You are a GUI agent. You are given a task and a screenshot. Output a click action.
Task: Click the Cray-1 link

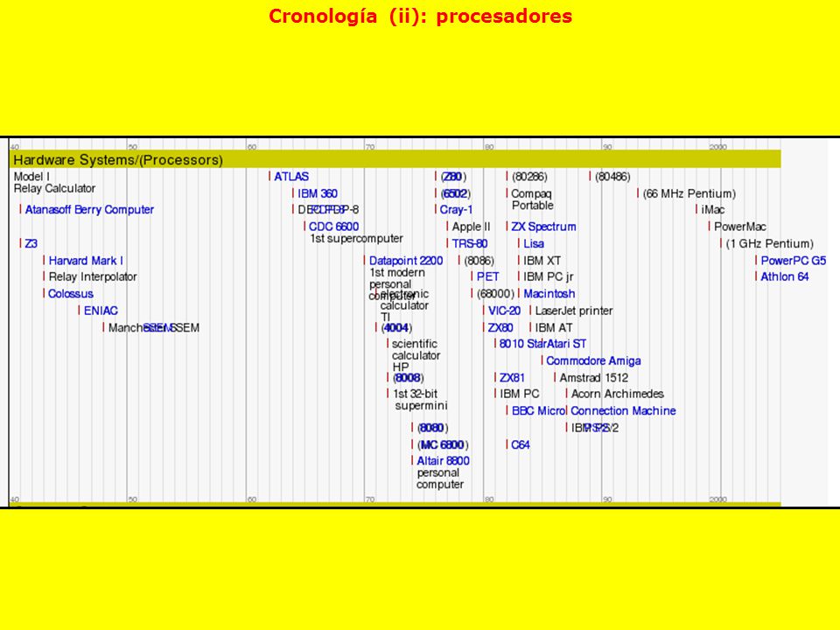[456, 209]
